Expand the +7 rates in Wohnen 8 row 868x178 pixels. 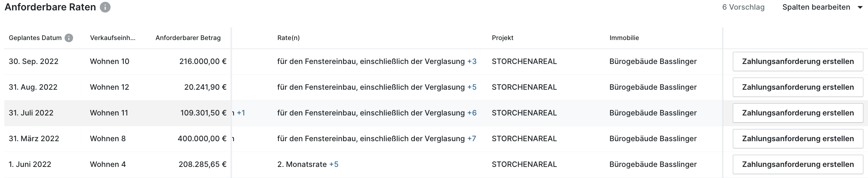click(x=472, y=139)
